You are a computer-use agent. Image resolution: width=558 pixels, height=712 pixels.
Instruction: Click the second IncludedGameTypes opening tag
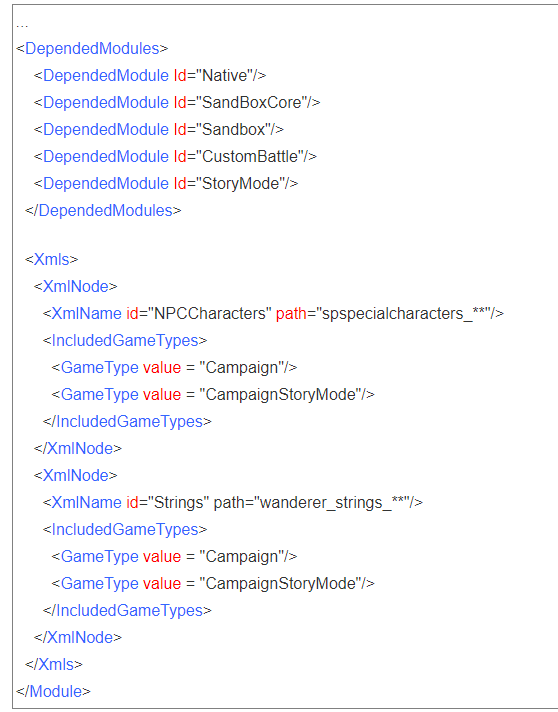click(125, 529)
